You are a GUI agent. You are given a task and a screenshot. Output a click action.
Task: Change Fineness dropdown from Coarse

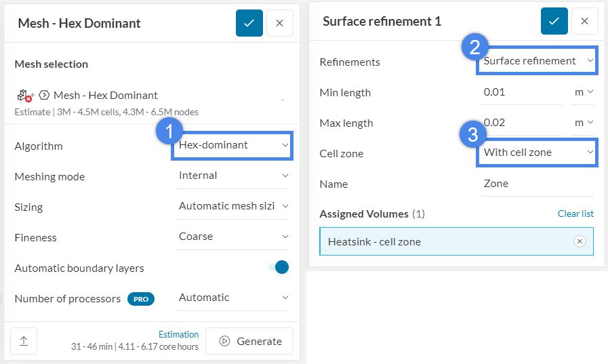(232, 237)
